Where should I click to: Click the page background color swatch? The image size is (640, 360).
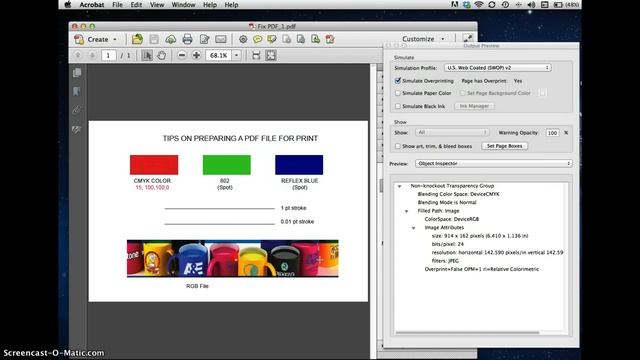[x=542, y=93]
